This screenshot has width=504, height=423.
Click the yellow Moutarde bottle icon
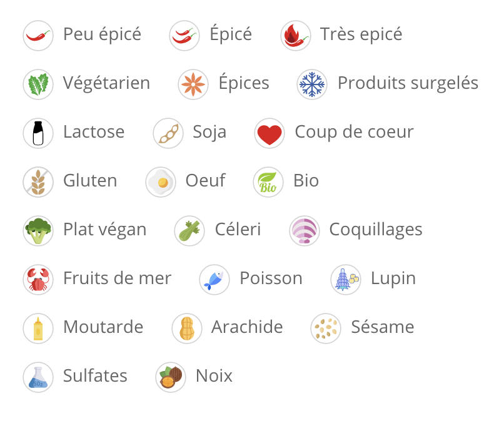point(38,328)
